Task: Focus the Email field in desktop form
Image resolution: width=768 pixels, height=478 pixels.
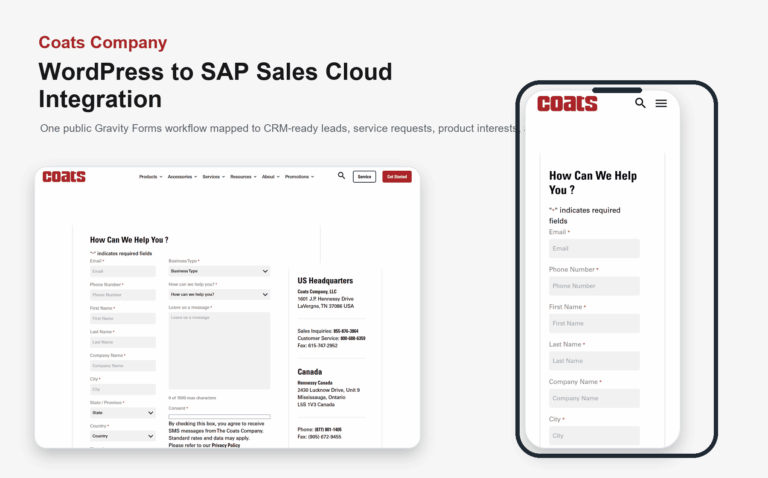Action: tap(122, 271)
